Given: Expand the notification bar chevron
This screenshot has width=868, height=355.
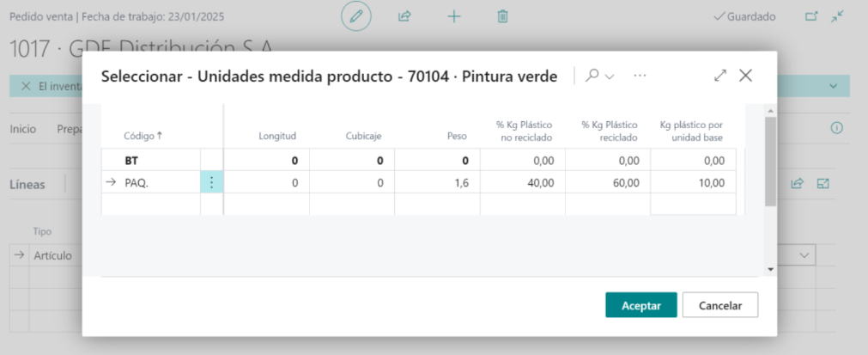Looking at the screenshot, I should click(833, 87).
